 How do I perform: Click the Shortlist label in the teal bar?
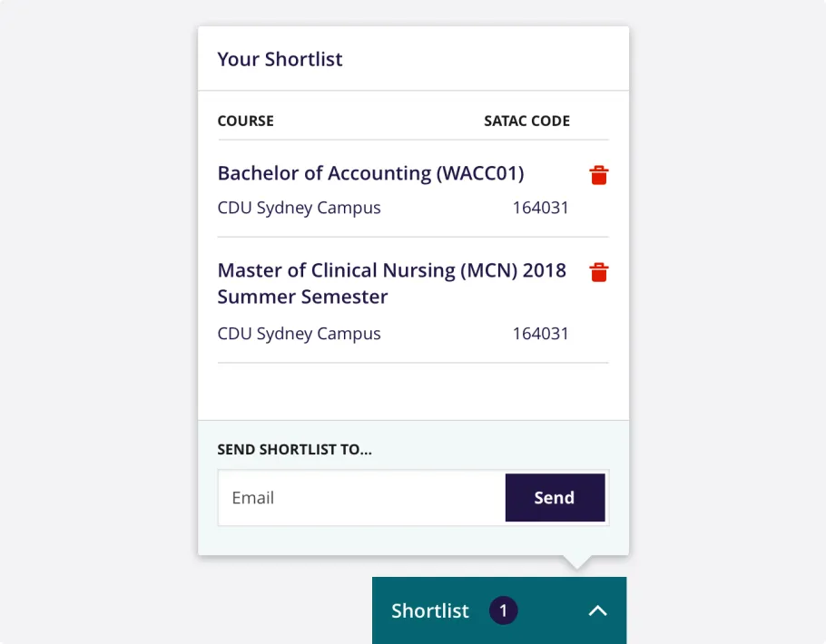point(430,610)
